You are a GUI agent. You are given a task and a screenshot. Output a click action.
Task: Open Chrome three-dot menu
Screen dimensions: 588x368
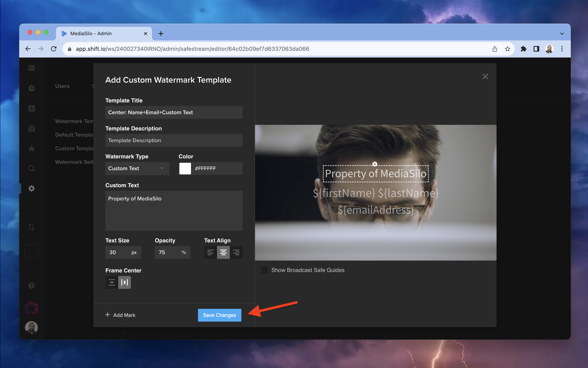(562, 49)
